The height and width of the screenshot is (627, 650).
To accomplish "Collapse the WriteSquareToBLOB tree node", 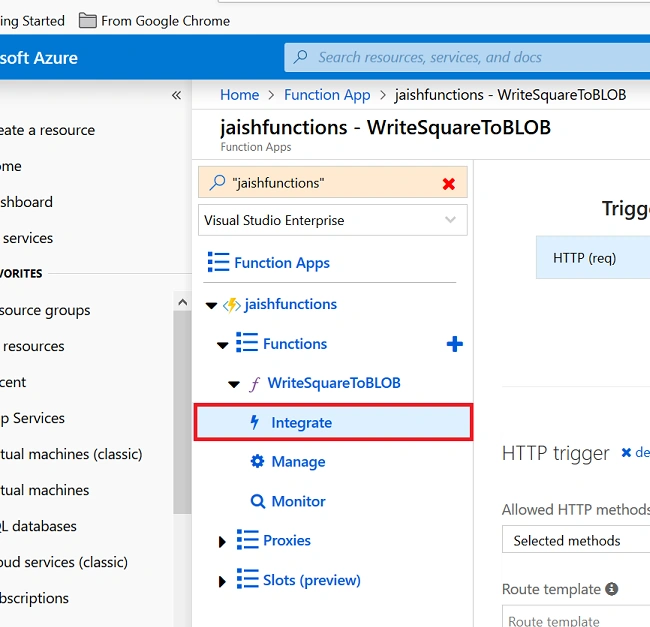I will 234,385.
